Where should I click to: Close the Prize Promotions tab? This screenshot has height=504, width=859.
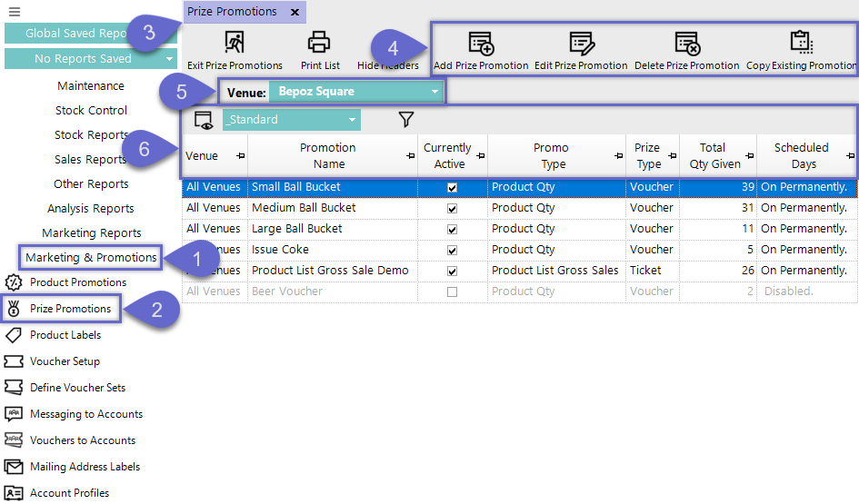click(295, 12)
